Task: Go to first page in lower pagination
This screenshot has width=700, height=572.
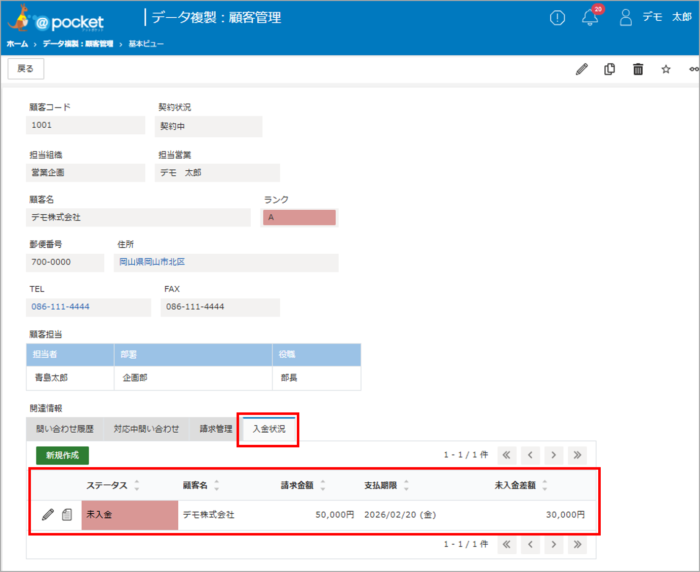Action: coord(506,544)
